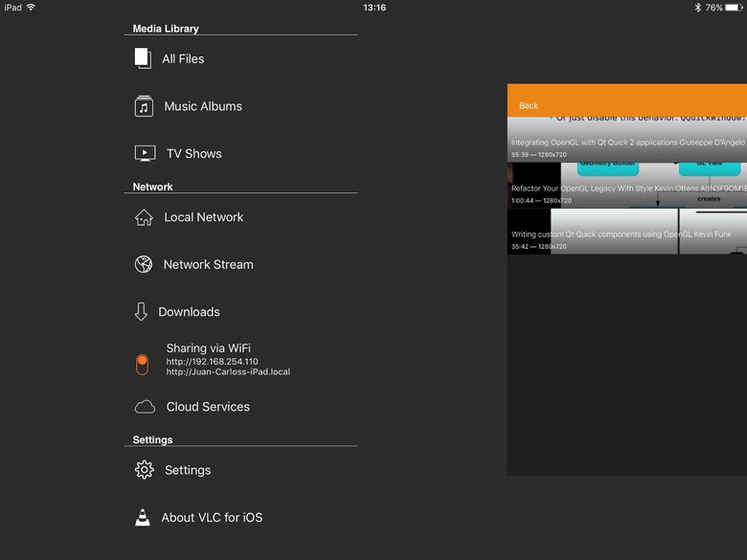Viewport: 747px width, 560px height.
Task: Click the 35:42 — 1280x720 duration text
Action: pyautogui.click(x=539, y=247)
